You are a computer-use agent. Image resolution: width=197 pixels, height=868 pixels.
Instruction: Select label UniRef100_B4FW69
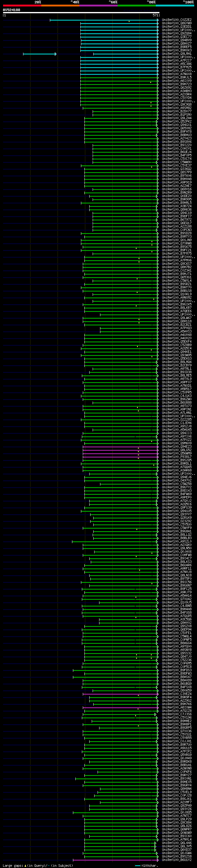coord(176,494)
